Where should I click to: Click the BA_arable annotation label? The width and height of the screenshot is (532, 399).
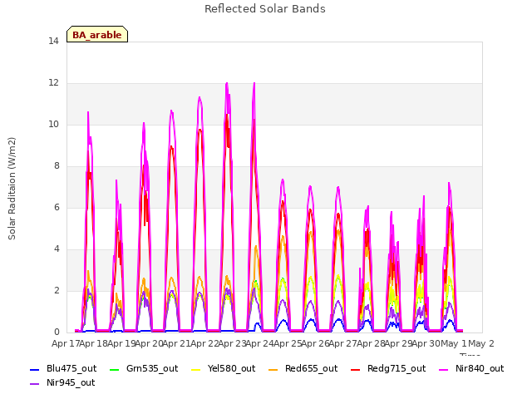tap(97, 34)
